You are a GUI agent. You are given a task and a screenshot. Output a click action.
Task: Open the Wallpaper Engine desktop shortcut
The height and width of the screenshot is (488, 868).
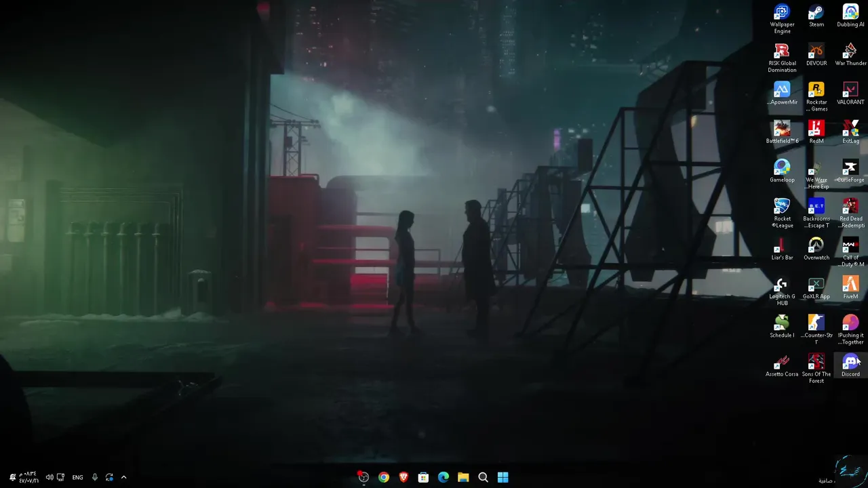click(782, 19)
